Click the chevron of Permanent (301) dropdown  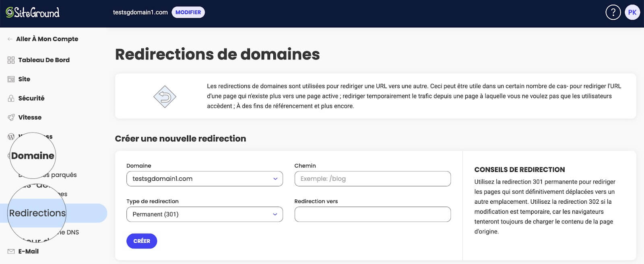[275, 214]
